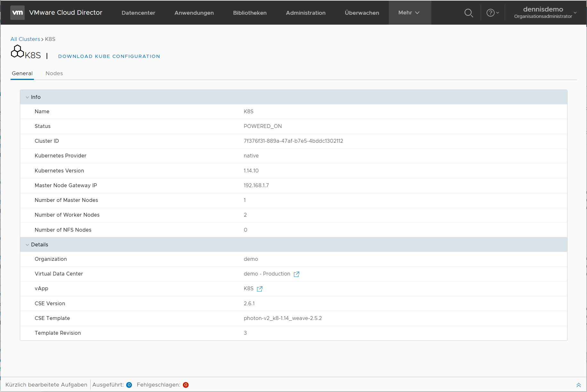Click the Organization value demo
This screenshot has height=392, width=587.
point(251,259)
